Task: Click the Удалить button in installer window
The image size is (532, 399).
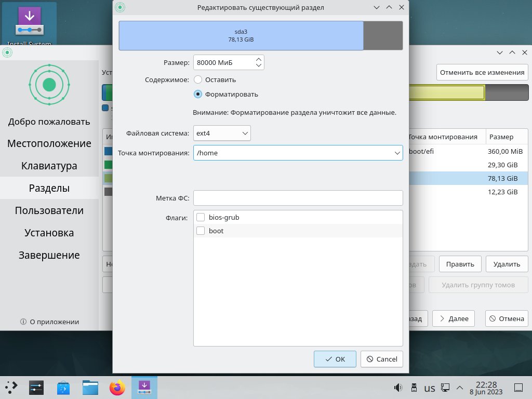Action: pyautogui.click(x=507, y=264)
